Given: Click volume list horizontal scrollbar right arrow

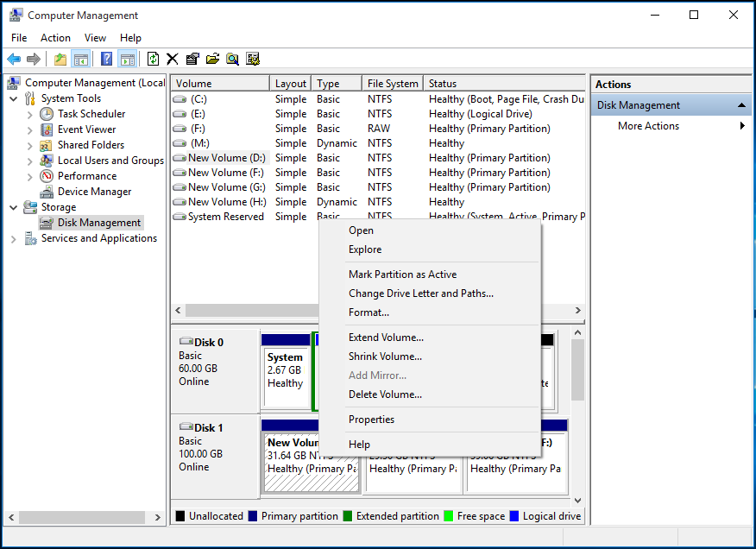Looking at the screenshot, I should coord(577,310).
